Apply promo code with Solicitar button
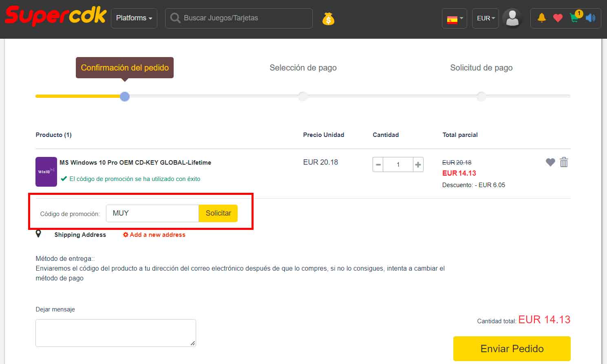The width and height of the screenshot is (607, 364). (x=218, y=213)
